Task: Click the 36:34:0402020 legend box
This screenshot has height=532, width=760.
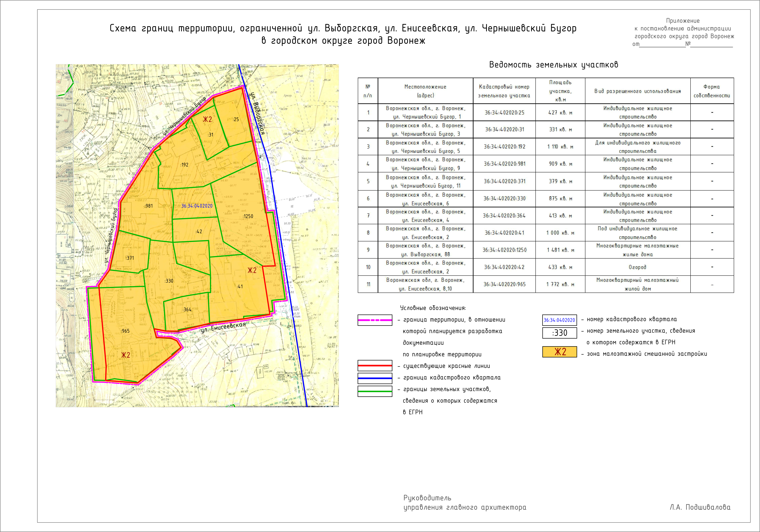Action: click(559, 320)
